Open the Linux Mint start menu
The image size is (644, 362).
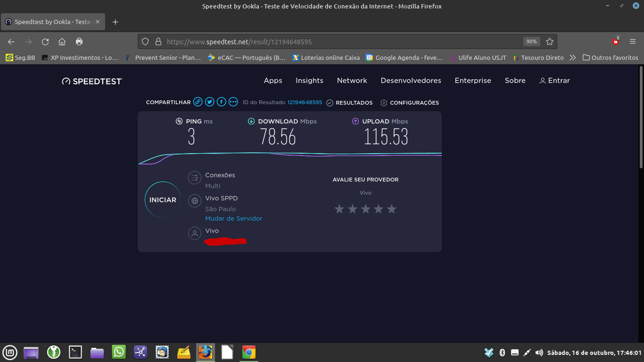(x=10, y=352)
